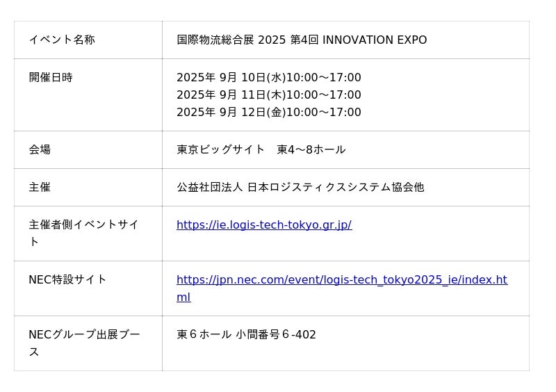Click the 開催日時 label cell
556x392 pixels.
tap(51, 78)
